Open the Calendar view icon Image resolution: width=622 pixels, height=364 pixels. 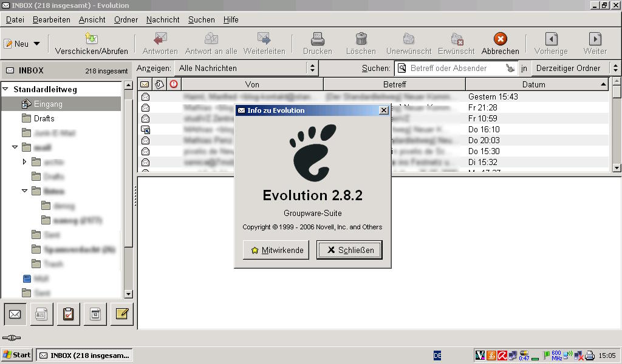(95, 314)
